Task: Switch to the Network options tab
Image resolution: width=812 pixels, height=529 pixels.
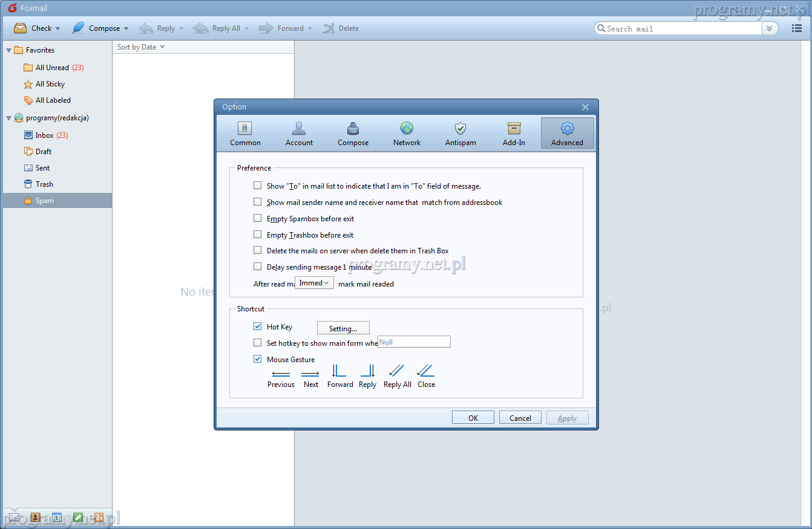Action: pos(407,134)
